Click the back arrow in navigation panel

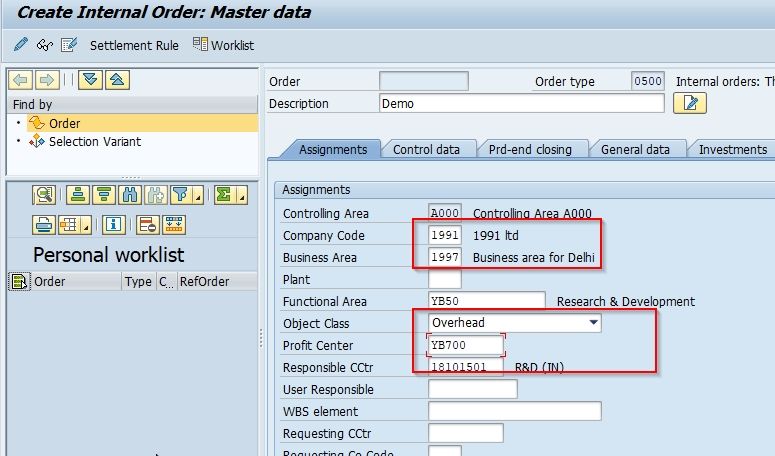21,80
